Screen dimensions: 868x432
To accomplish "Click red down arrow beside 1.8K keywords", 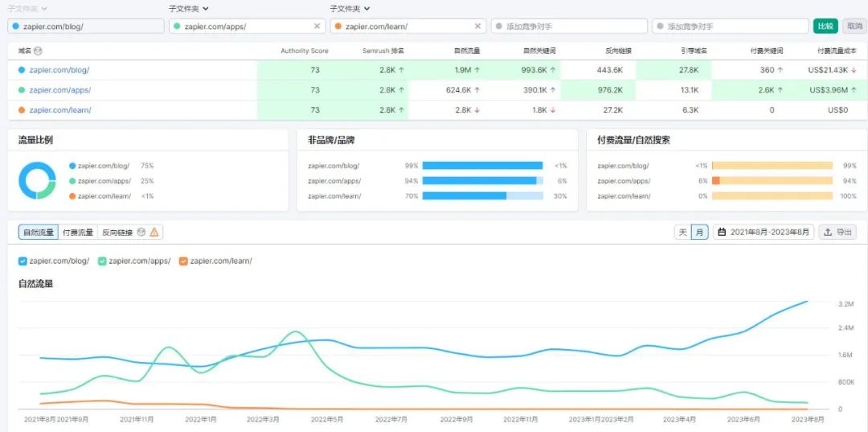I will 552,110.
